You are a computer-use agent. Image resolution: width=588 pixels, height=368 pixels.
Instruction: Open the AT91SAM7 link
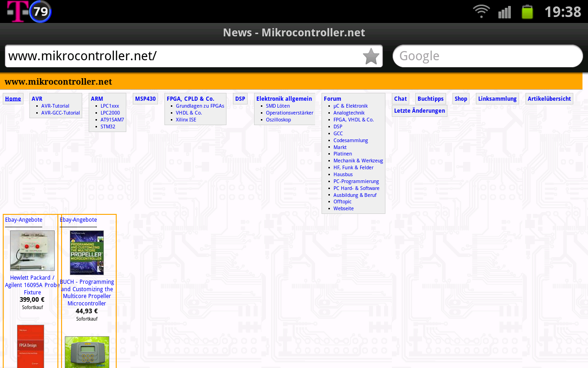112,120
